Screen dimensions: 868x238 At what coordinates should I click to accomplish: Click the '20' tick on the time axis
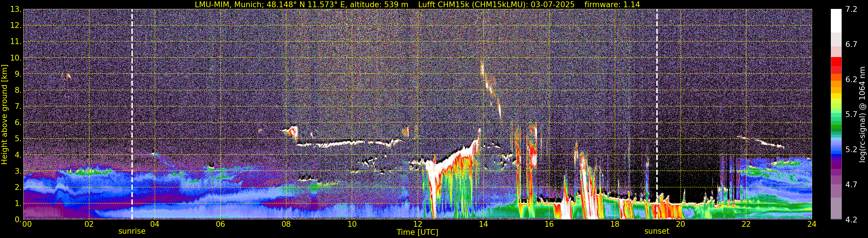point(680,224)
